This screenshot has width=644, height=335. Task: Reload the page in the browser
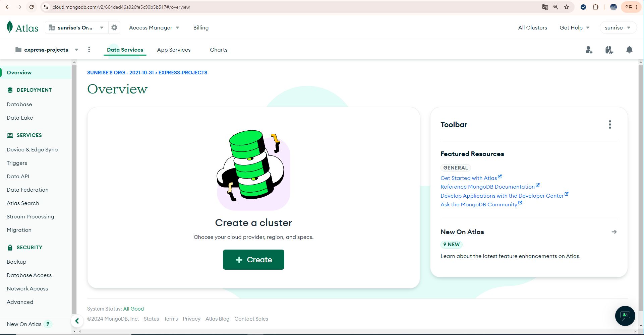pyautogui.click(x=31, y=7)
